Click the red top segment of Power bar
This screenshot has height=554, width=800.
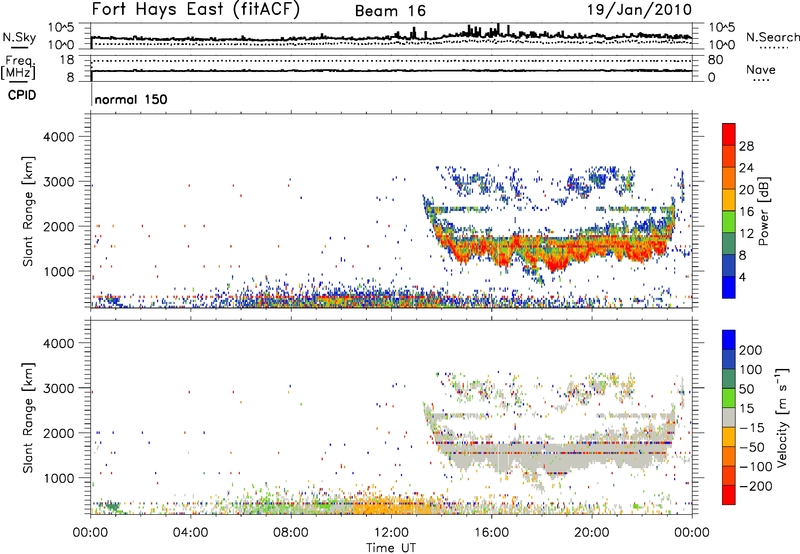point(729,134)
